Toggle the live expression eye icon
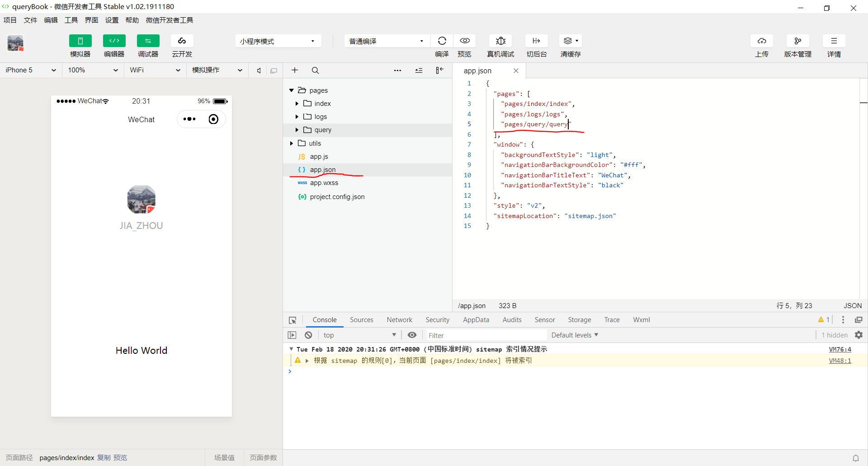 click(412, 335)
